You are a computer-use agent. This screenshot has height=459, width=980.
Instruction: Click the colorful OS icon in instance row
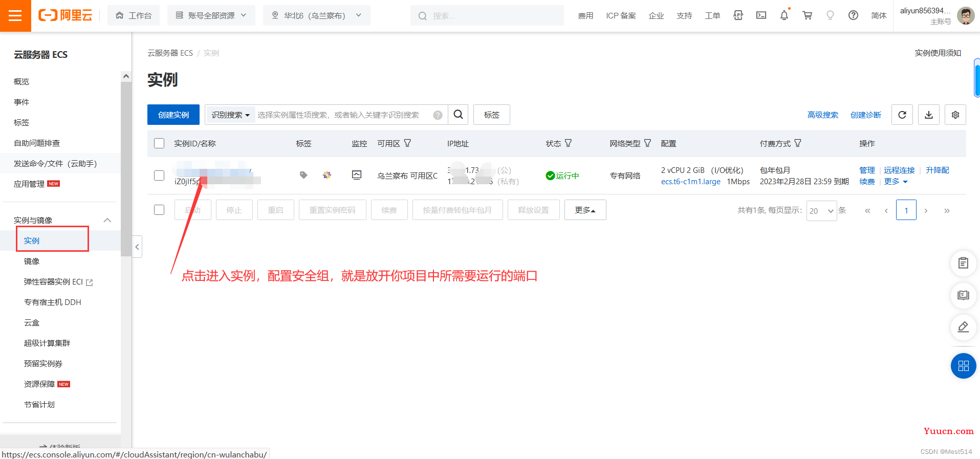click(327, 175)
